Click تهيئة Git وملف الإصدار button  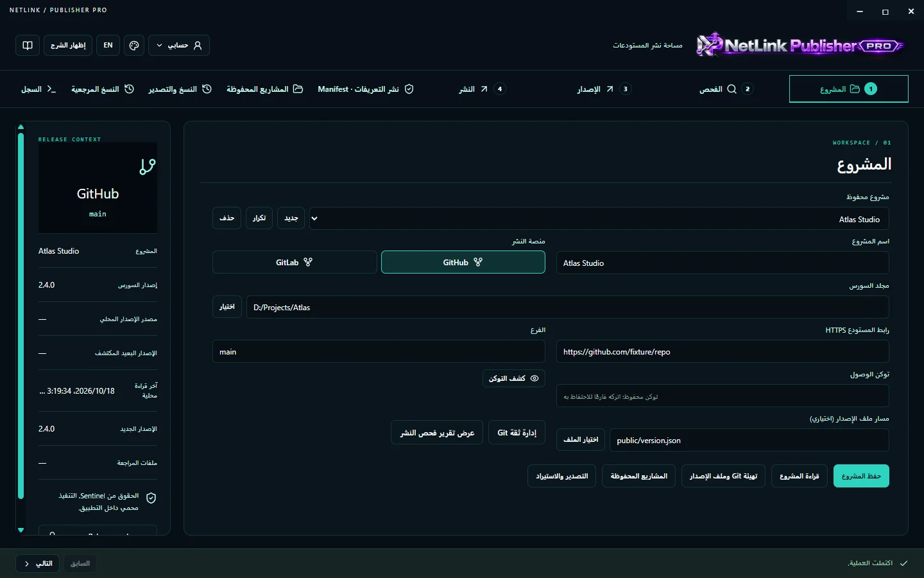coord(723,476)
